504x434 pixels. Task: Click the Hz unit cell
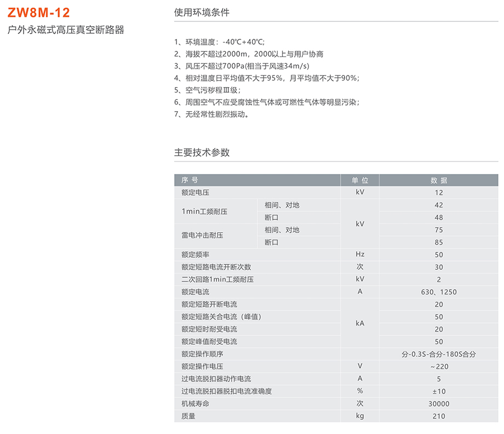click(360, 254)
